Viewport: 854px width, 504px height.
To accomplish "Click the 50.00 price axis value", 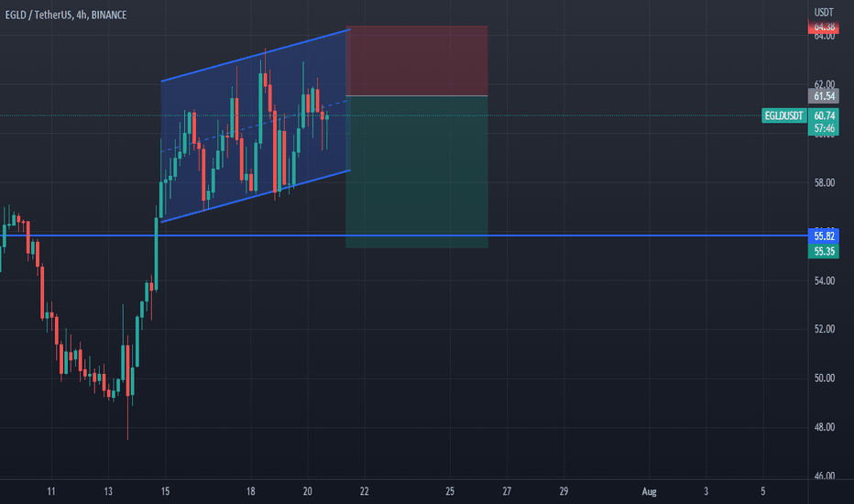I will [x=824, y=378].
